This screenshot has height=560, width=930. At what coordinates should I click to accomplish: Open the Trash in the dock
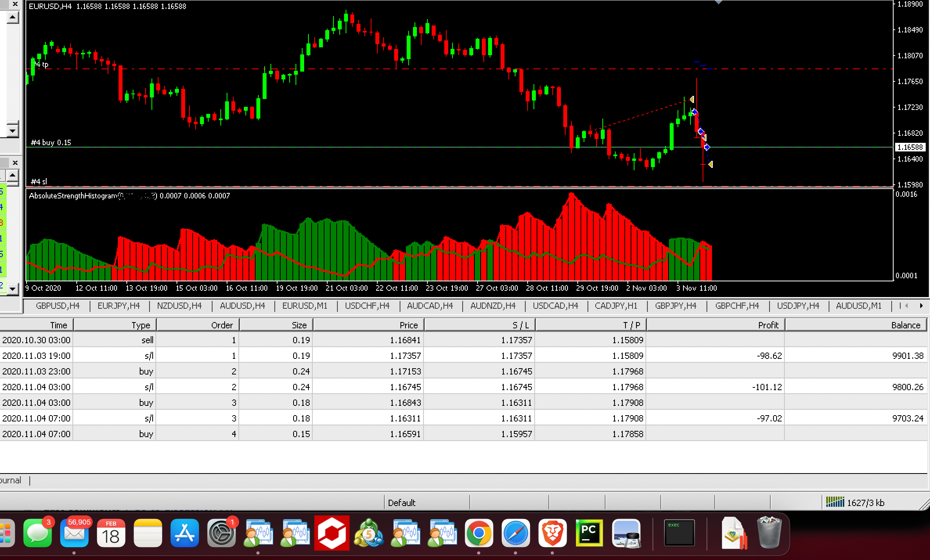pos(769,533)
